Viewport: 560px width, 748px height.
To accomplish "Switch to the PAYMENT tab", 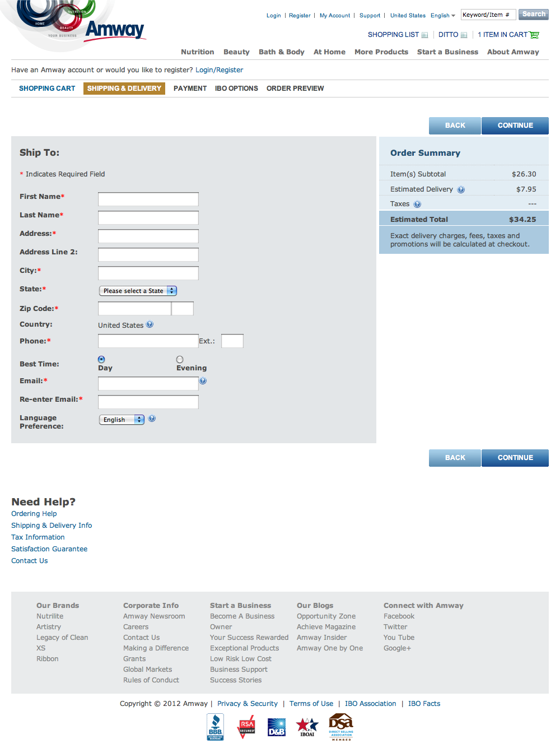I will 190,88.
